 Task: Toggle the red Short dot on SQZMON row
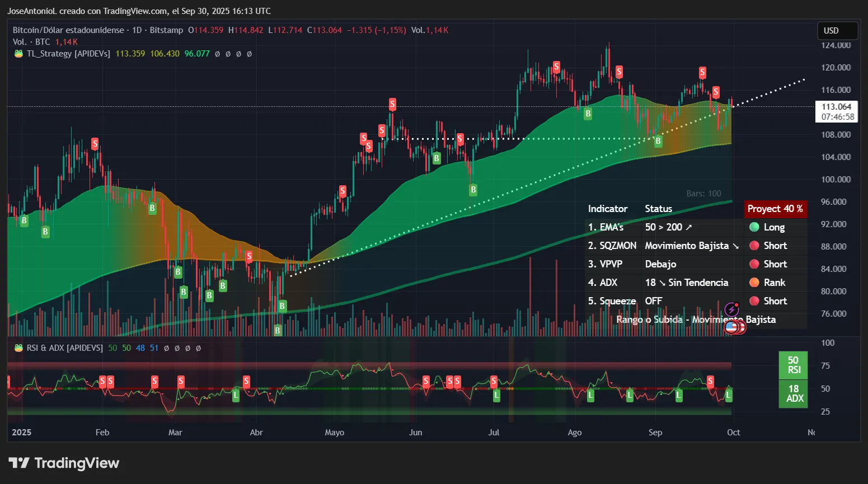click(x=755, y=246)
